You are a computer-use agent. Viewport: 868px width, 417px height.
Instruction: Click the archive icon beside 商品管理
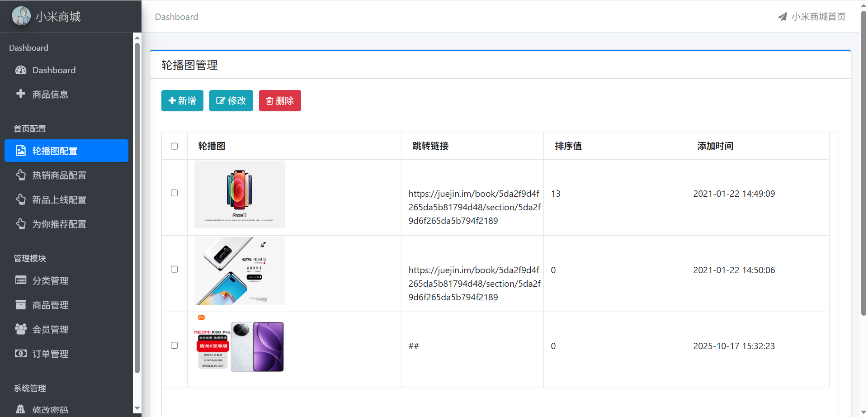[x=21, y=305]
